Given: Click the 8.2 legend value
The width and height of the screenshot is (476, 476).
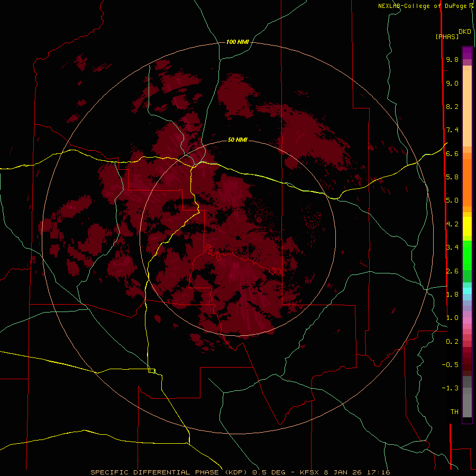Looking at the screenshot, I should point(452,106).
